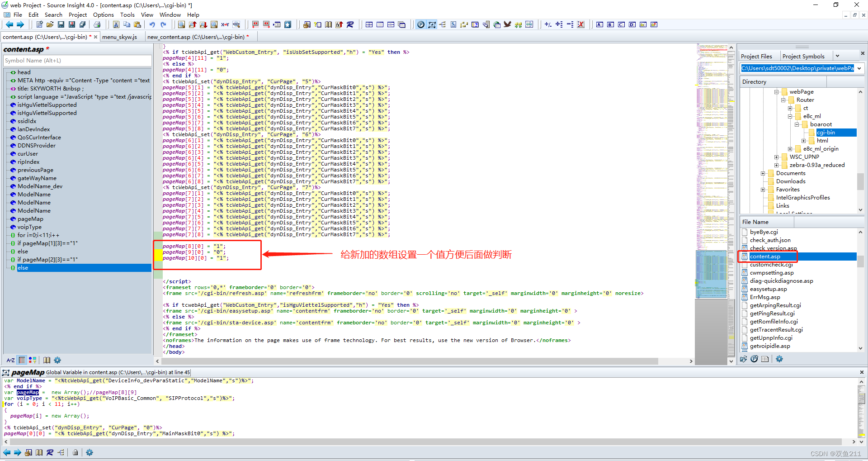Print the file using the printer icon

click(97, 24)
